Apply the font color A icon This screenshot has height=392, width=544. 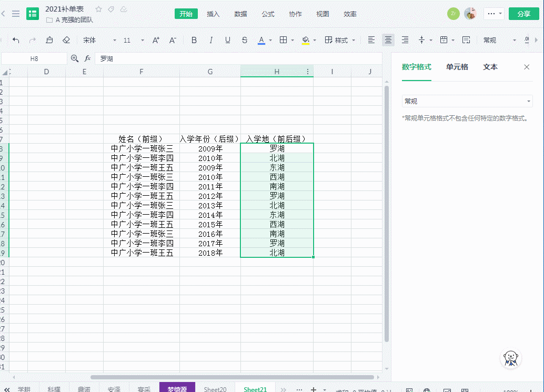click(x=261, y=40)
